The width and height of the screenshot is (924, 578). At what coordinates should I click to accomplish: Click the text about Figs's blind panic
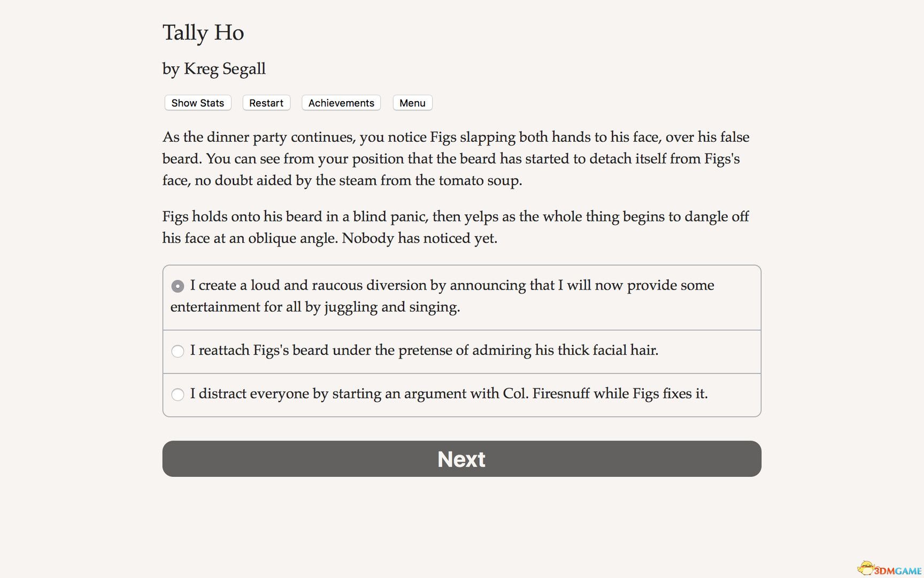pyautogui.click(x=456, y=227)
